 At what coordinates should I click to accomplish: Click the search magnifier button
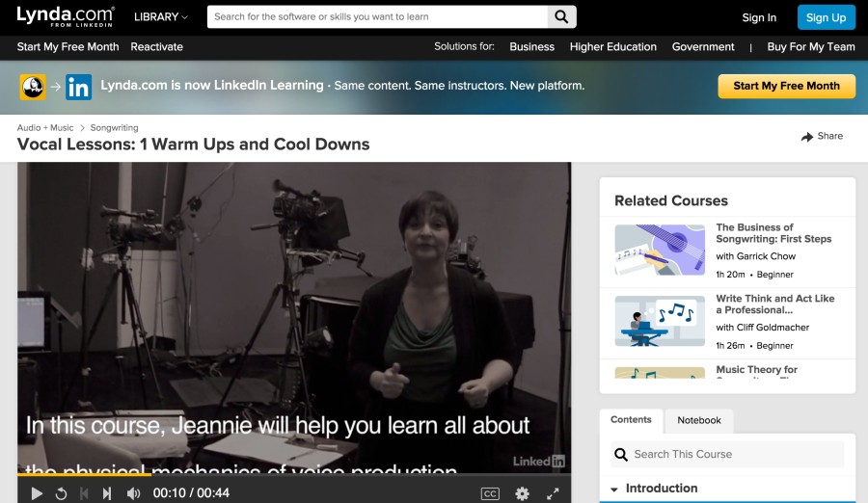pyautogui.click(x=561, y=16)
